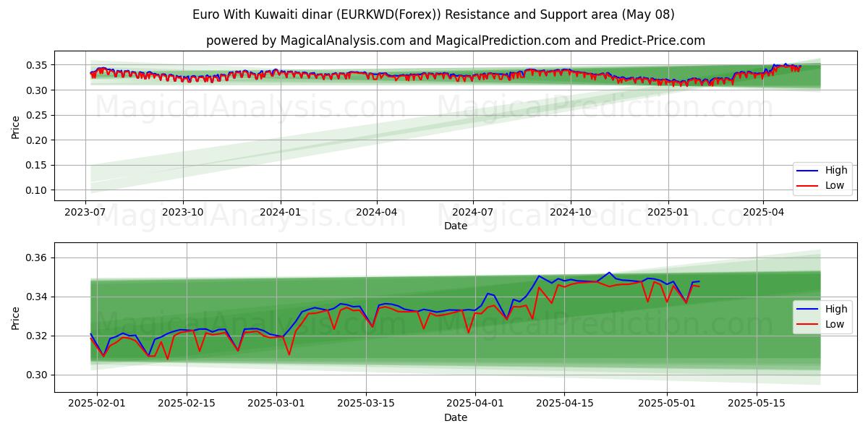Click the 'Low' legend entry in the 2023–2025 chart
The height and width of the screenshot is (434, 868).
tap(835, 185)
